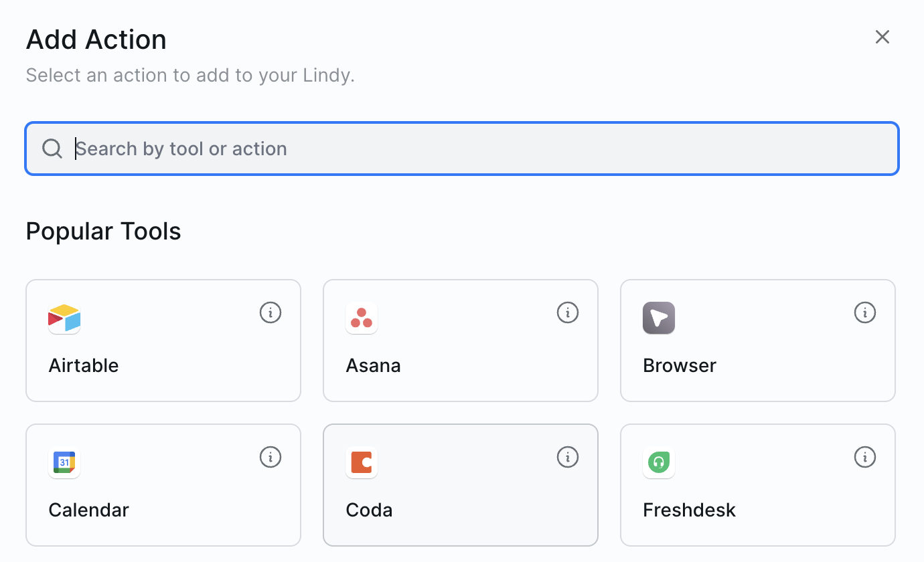Click the Asana logo icon
The width and height of the screenshot is (924, 562).
(362, 318)
